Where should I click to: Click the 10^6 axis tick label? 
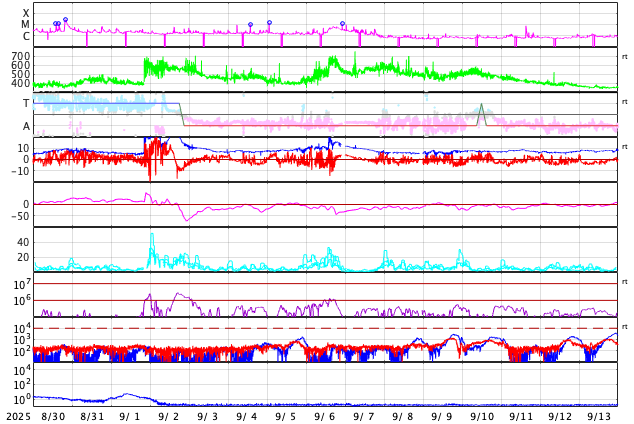tap(21, 299)
